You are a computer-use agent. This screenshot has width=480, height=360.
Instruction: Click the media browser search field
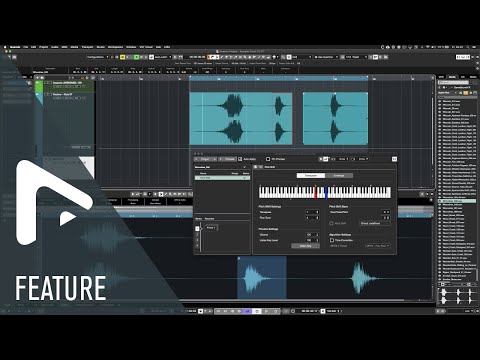click(x=453, y=82)
